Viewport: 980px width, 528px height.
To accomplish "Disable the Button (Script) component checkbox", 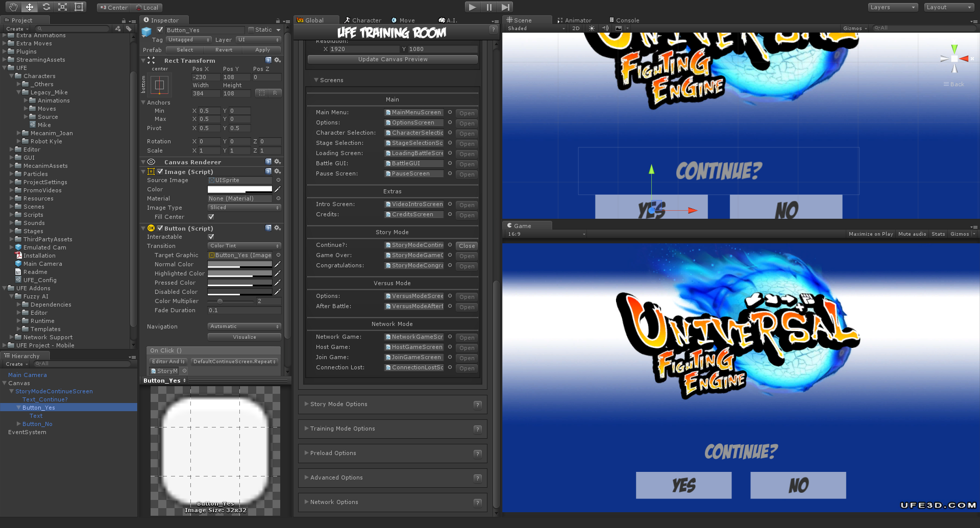I will (160, 228).
